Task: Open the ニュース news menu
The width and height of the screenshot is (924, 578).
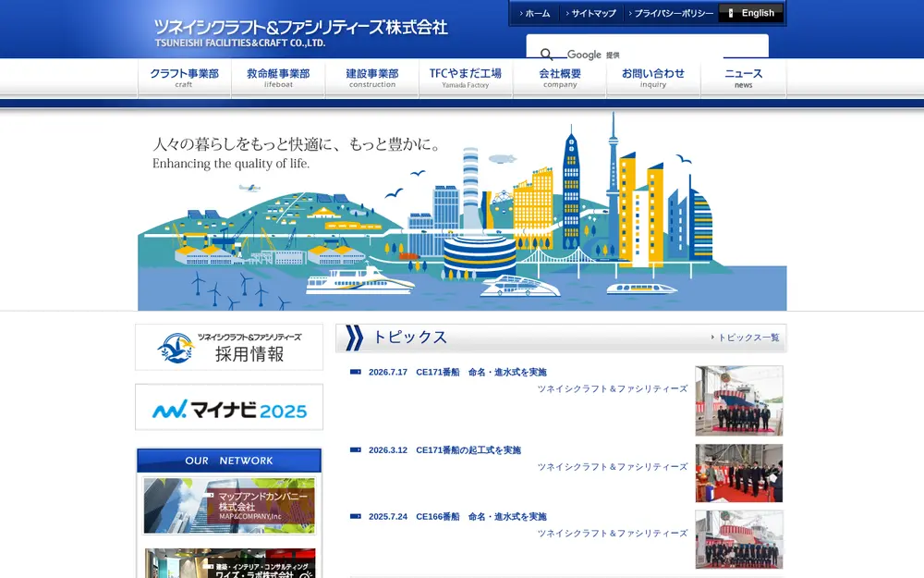Action: tap(744, 78)
